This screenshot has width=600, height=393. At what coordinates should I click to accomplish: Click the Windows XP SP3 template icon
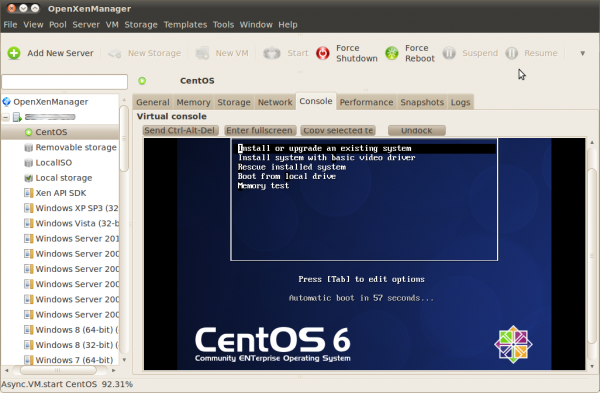(x=28, y=208)
